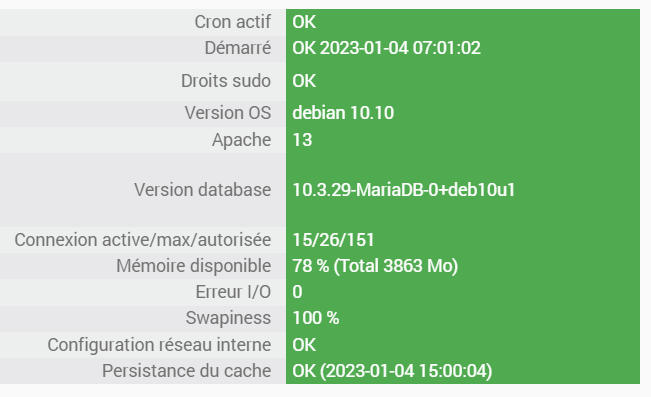Select the Swapiness 100 % value
Screen dimensions: 651x397
click(316, 318)
